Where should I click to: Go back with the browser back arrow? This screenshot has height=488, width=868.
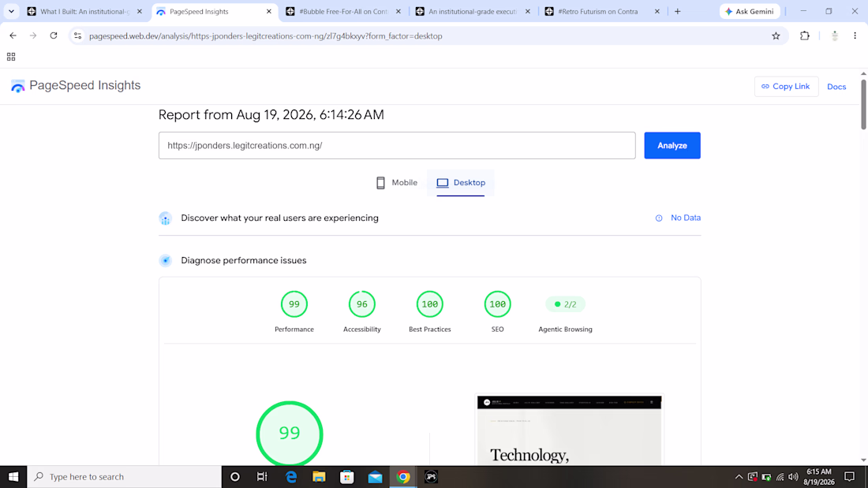tap(13, 36)
